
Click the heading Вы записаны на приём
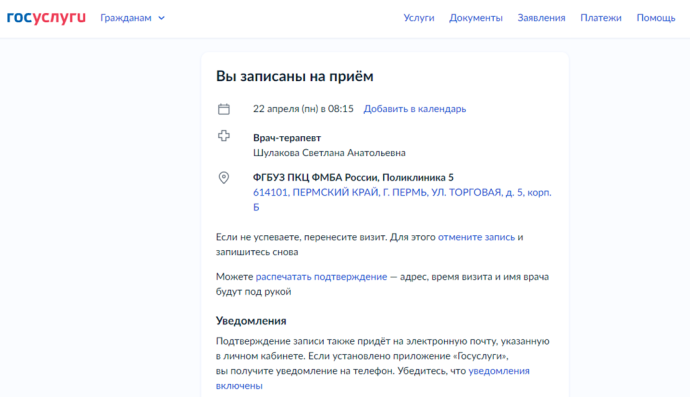pyautogui.click(x=294, y=76)
